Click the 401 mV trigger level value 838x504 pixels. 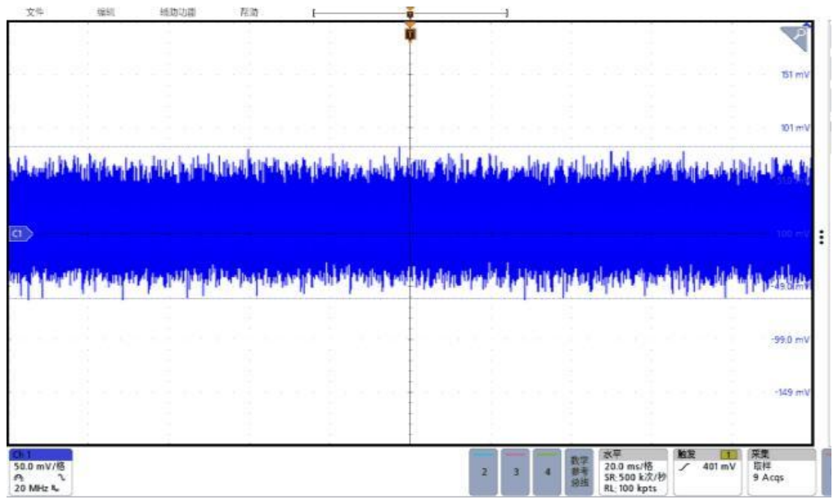tap(719, 466)
